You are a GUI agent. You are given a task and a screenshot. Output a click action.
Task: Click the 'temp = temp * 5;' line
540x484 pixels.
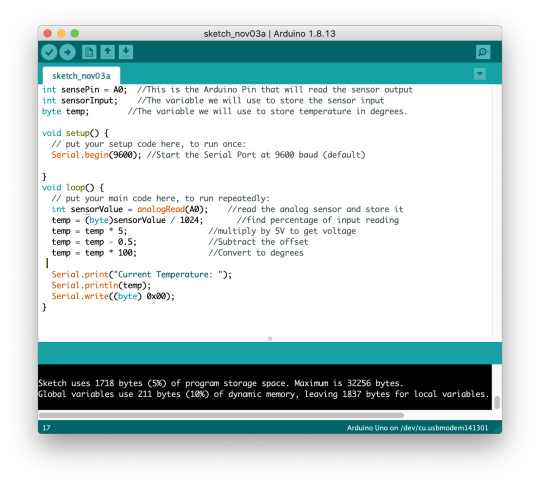point(90,231)
